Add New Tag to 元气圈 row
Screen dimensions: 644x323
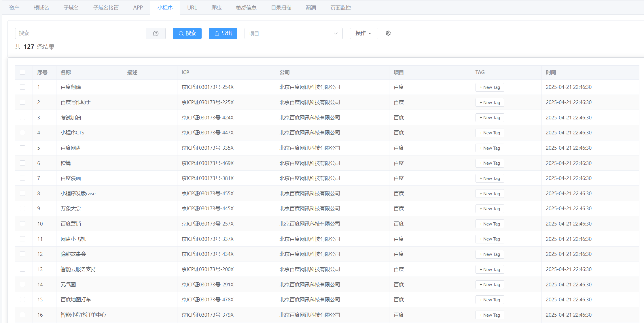pos(490,285)
